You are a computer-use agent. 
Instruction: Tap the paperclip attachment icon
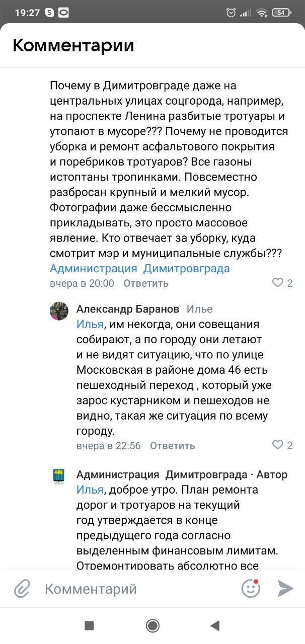[x=22, y=588]
